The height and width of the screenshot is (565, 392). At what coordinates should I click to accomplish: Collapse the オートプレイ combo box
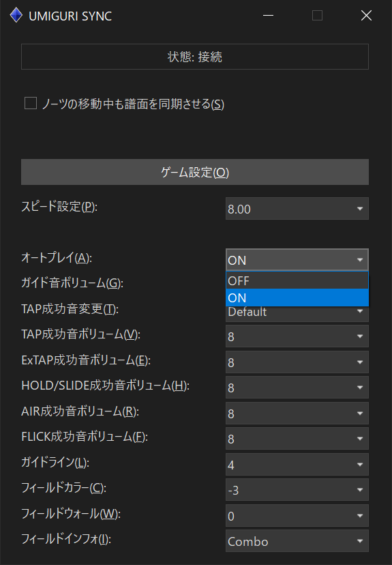pyautogui.click(x=297, y=260)
